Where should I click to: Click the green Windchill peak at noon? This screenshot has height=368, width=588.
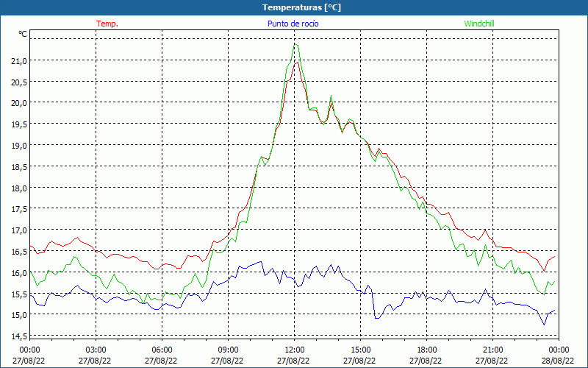click(295, 44)
